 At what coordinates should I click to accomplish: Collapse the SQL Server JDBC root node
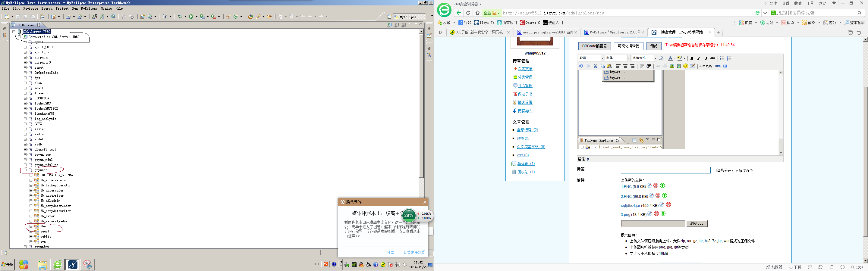coord(14,32)
